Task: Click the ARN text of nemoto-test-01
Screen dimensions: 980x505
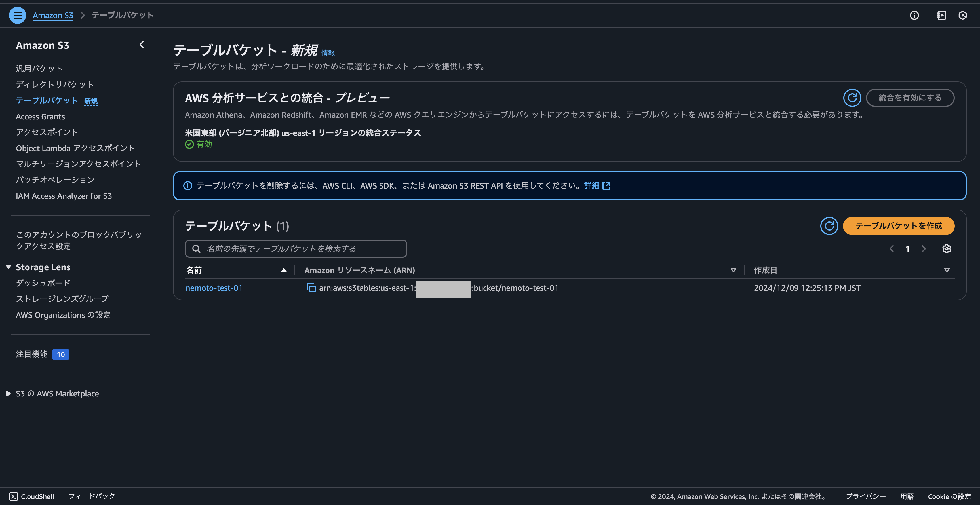Action: (439, 288)
